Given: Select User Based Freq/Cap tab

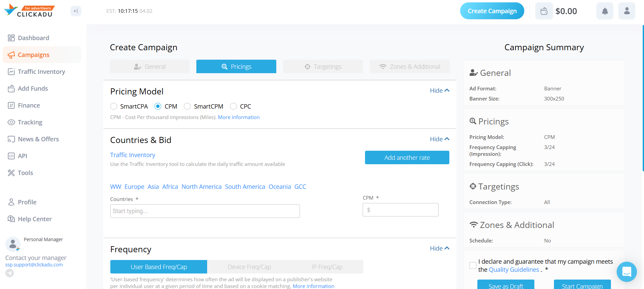Looking at the screenshot, I should point(159,267).
